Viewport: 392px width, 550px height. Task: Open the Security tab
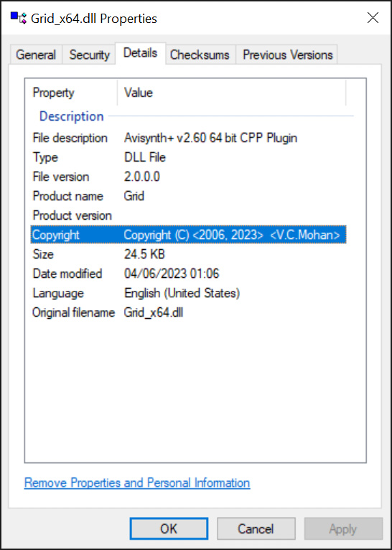[89, 55]
